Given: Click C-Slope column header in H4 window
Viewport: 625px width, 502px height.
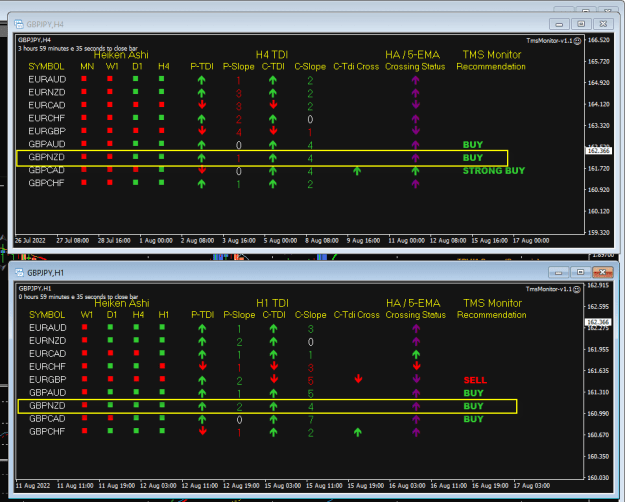Looking at the screenshot, I should pyautogui.click(x=310, y=67).
